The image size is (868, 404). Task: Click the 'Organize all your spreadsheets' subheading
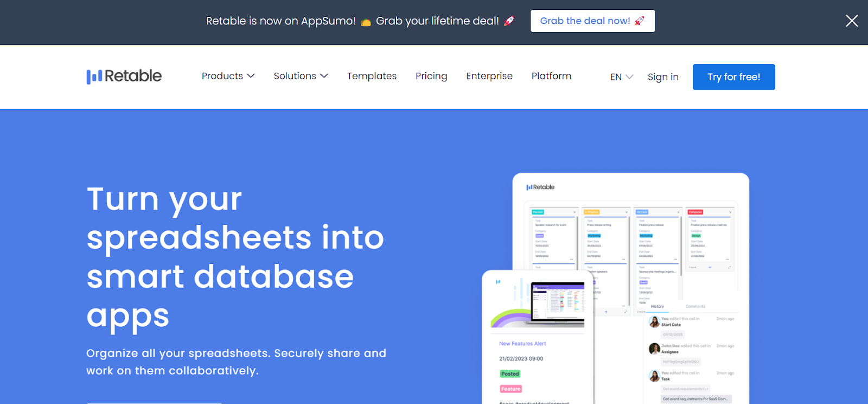(236, 362)
